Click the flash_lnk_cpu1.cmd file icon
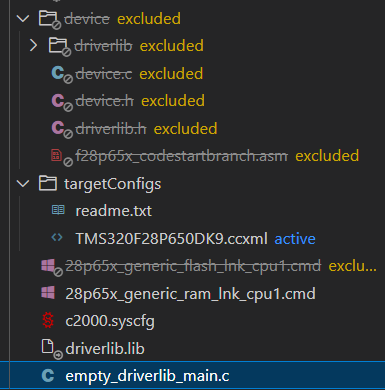Screen dimensions: 385x390 (51, 267)
